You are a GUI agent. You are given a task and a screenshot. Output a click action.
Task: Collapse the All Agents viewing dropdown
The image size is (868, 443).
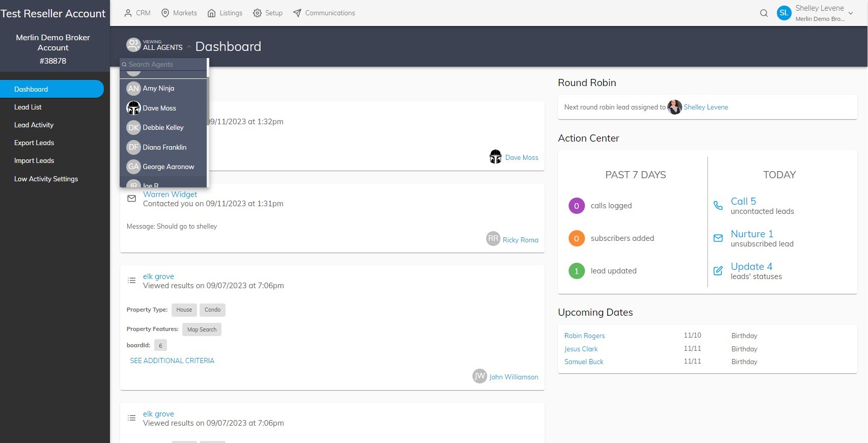click(x=189, y=47)
